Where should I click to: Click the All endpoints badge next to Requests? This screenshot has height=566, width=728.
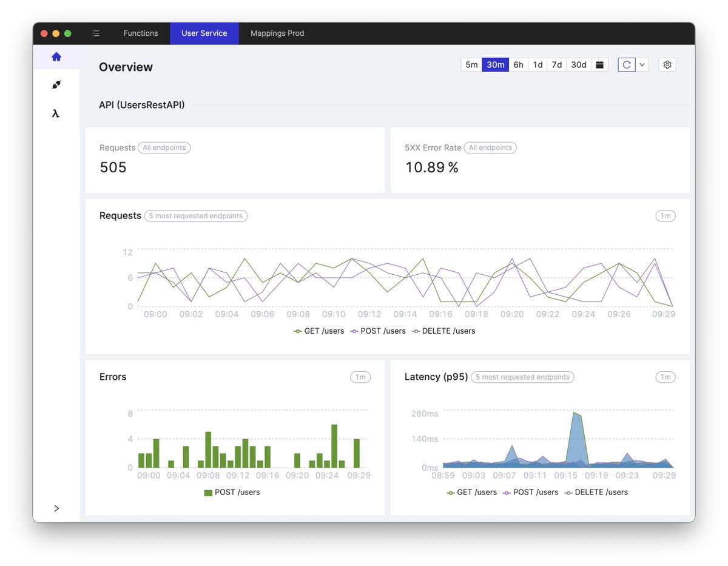click(164, 147)
